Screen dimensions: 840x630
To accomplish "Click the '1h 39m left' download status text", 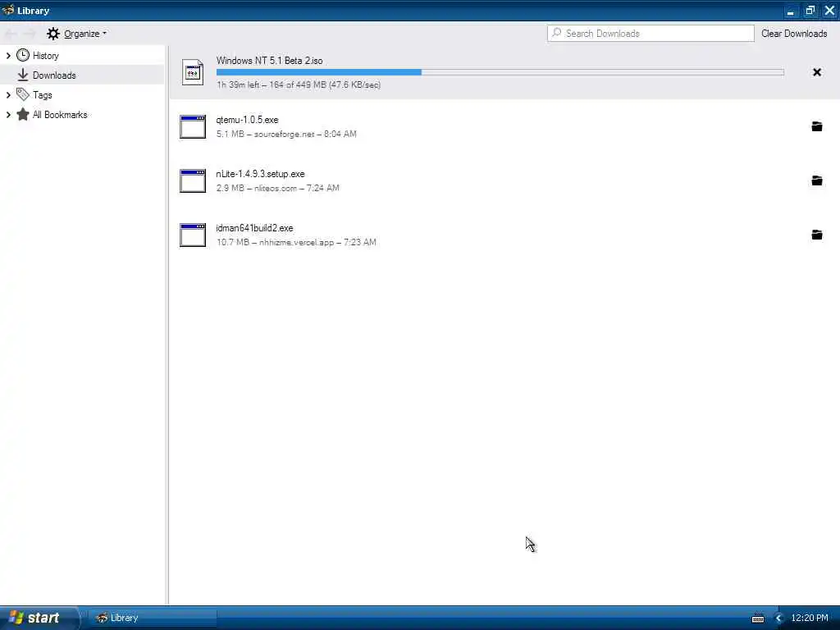I will coord(299,84).
